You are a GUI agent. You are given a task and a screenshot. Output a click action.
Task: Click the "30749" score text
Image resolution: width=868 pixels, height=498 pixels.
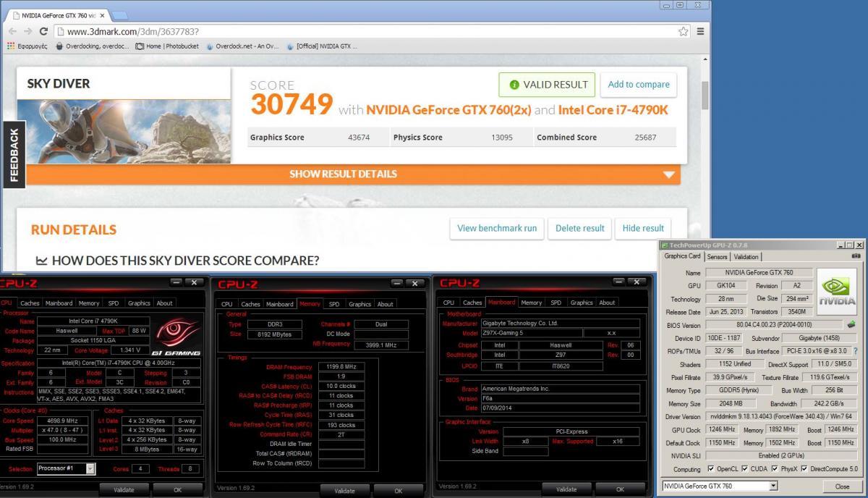[x=292, y=105]
